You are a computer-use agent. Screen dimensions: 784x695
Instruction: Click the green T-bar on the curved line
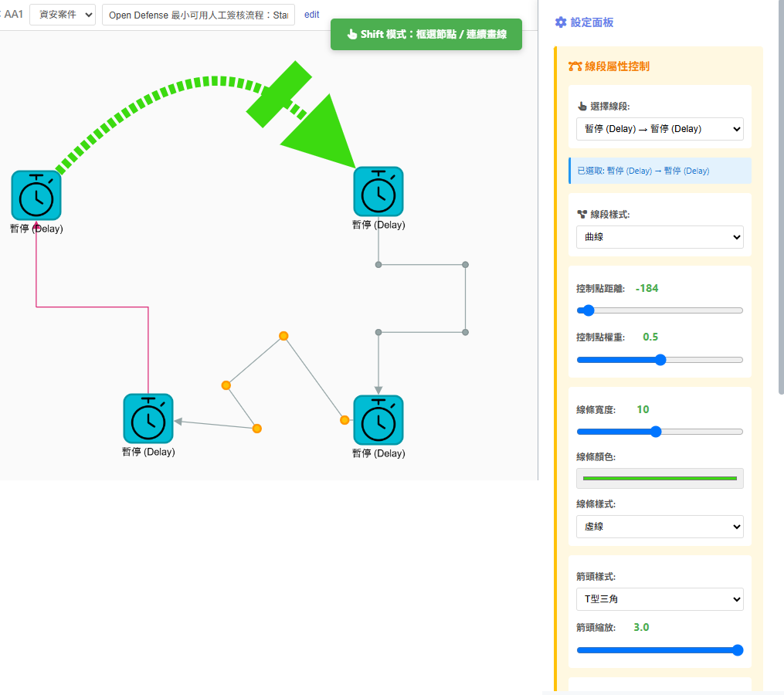(279, 94)
